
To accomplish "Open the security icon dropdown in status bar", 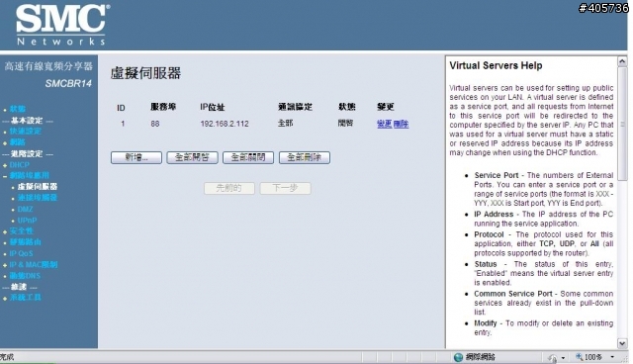I will coord(563,357).
